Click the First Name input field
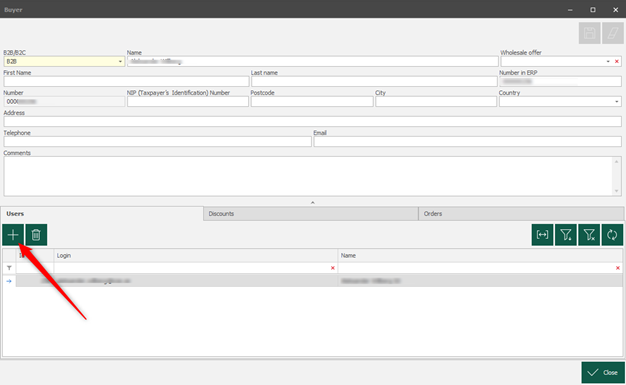This screenshot has width=626, height=385. (x=126, y=81)
